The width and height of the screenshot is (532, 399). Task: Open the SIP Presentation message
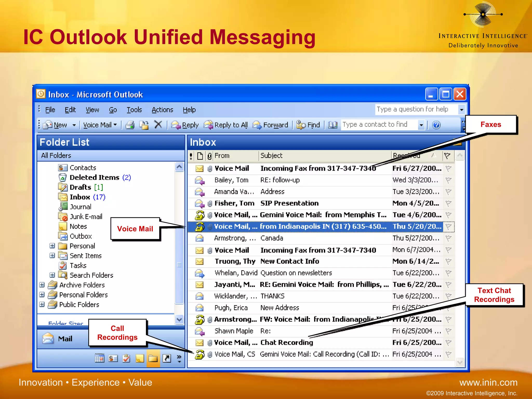321,203
